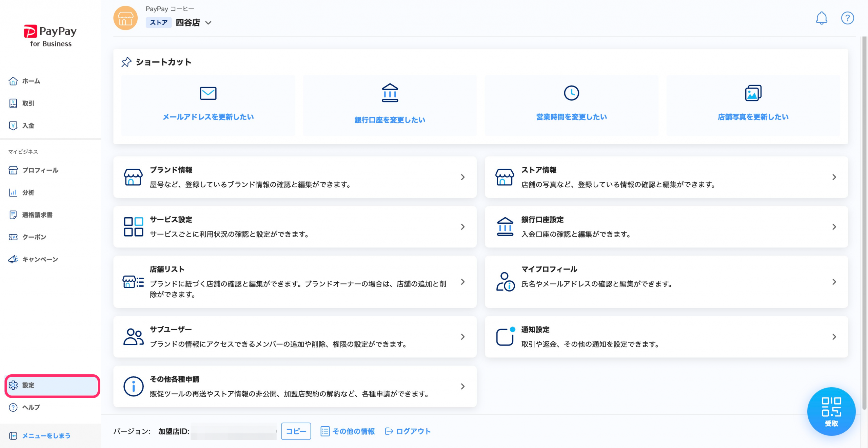The image size is (868, 448).
Task: Click the その他各種申請 card title
Action: pyautogui.click(x=175, y=379)
